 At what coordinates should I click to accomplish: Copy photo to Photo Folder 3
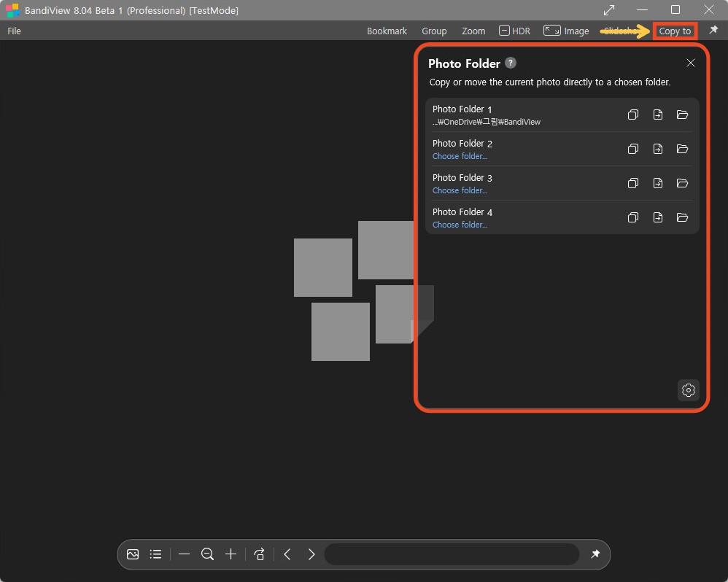click(633, 183)
